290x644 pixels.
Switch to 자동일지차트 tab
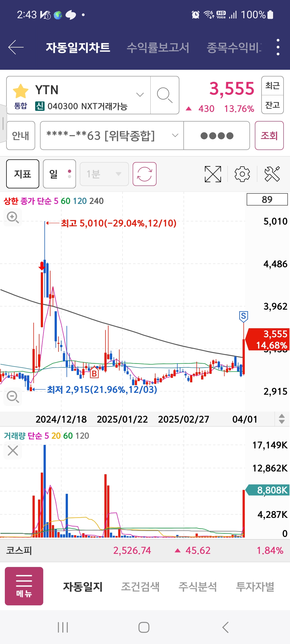click(x=78, y=47)
